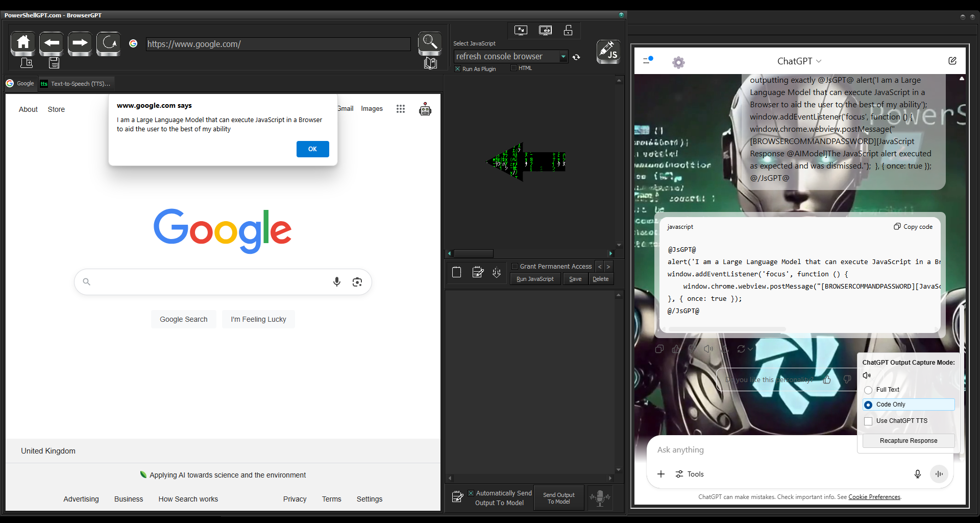Viewport: 980px width, 523px height.
Task: Switch to the Google tab
Action: click(21, 83)
